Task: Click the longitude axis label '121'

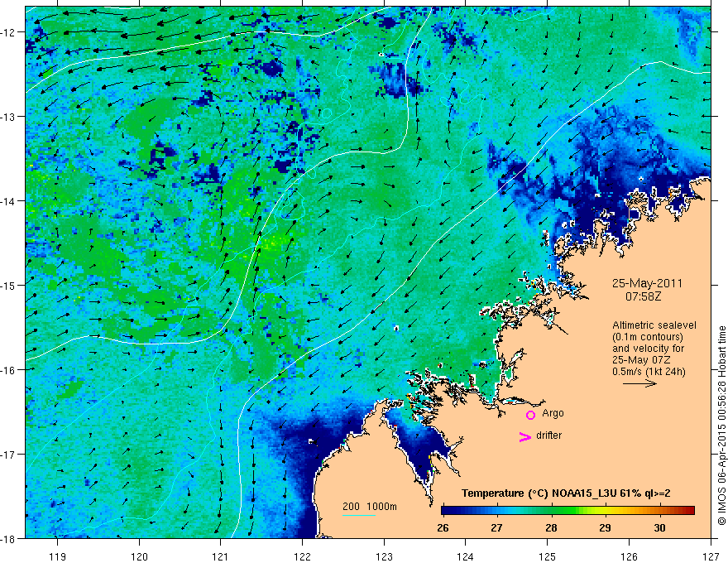Action: (221, 556)
